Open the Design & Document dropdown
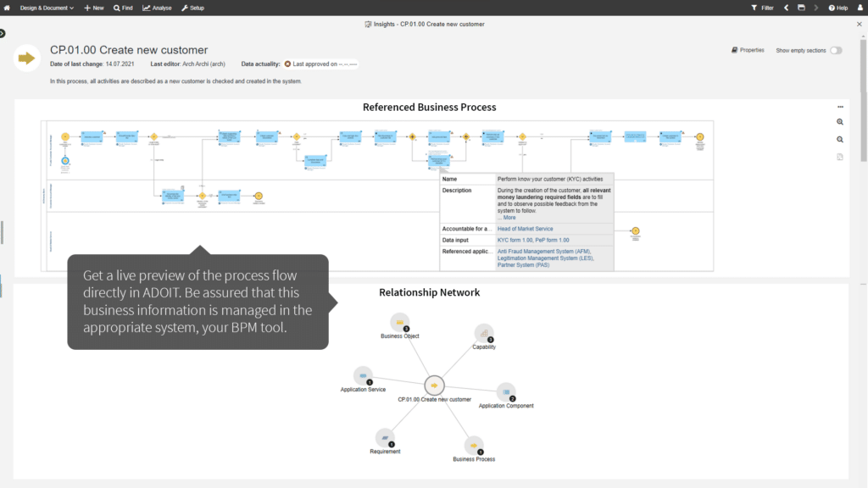The image size is (868, 488). point(44,8)
